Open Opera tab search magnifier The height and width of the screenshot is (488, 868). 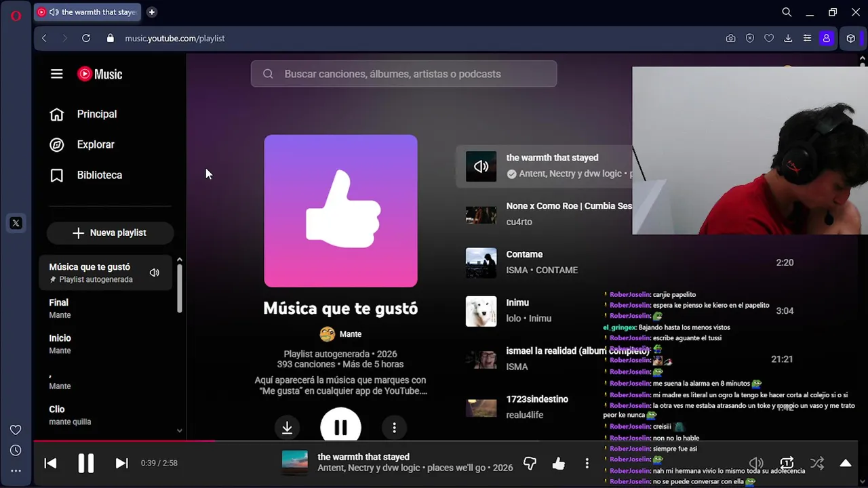tap(787, 12)
